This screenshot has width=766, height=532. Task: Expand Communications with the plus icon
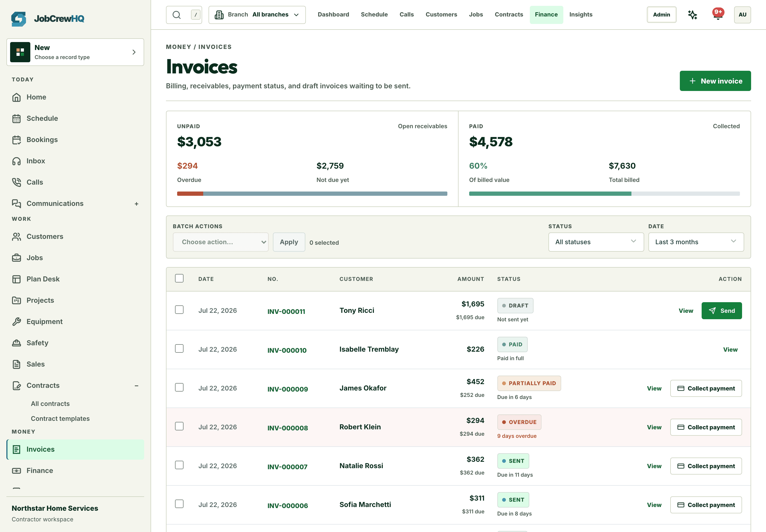point(136,204)
